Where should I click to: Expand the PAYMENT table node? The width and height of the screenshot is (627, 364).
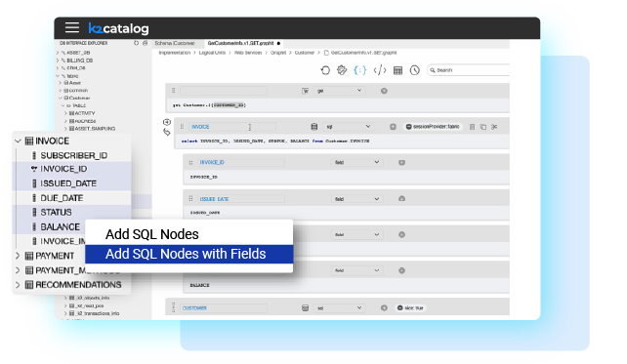[x=18, y=256]
